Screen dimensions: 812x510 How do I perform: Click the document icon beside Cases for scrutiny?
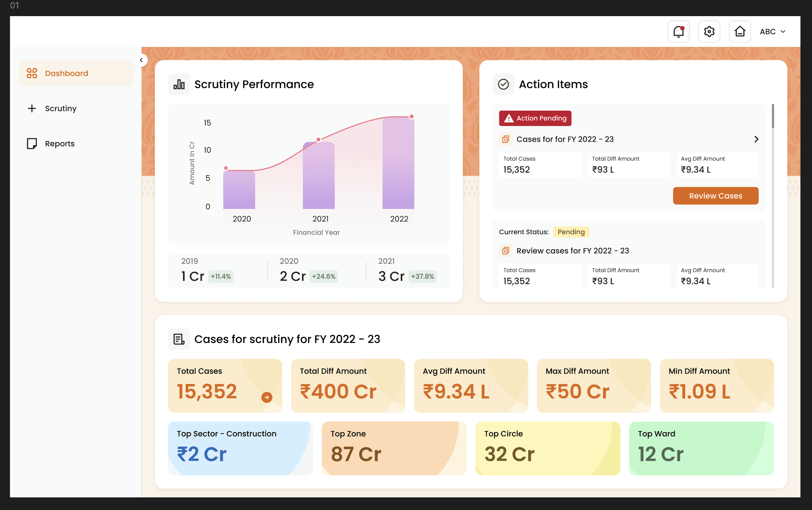pyautogui.click(x=179, y=339)
